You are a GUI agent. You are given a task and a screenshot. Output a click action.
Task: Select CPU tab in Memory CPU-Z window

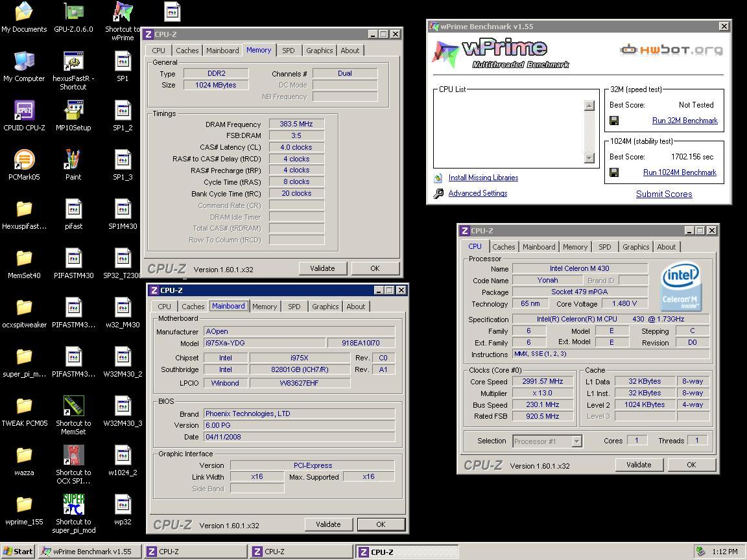click(x=159, y=51)
